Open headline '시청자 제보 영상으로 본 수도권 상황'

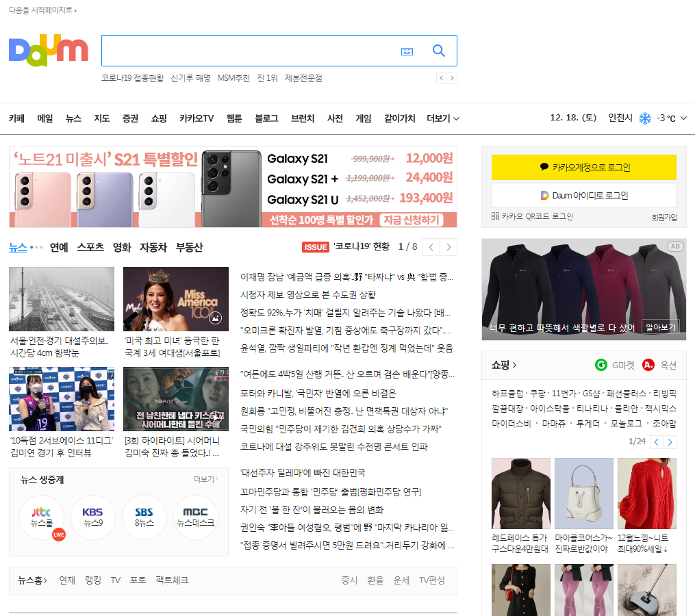308,295
